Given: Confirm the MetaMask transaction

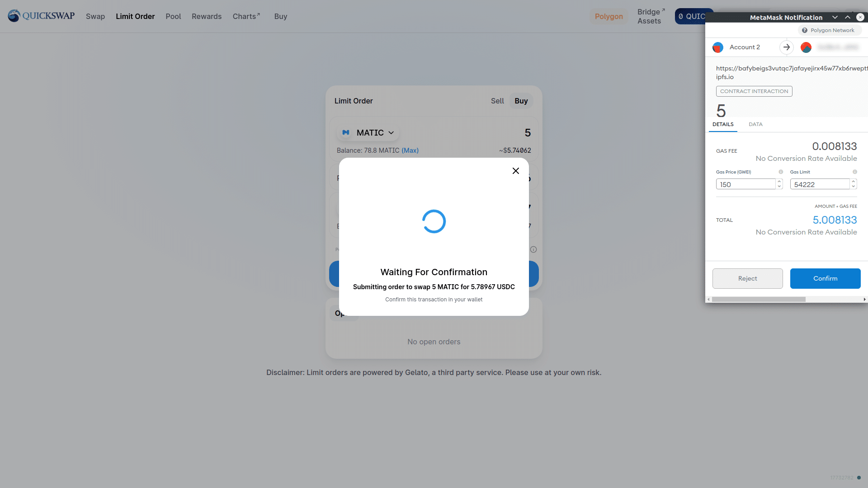Looking at the screenshot, I should (825, 278).
